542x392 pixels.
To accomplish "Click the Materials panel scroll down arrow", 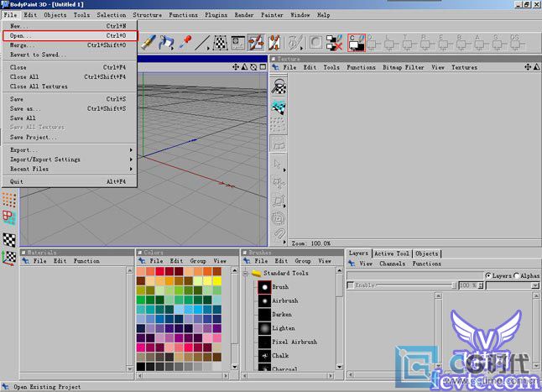I will click(129, 368).
